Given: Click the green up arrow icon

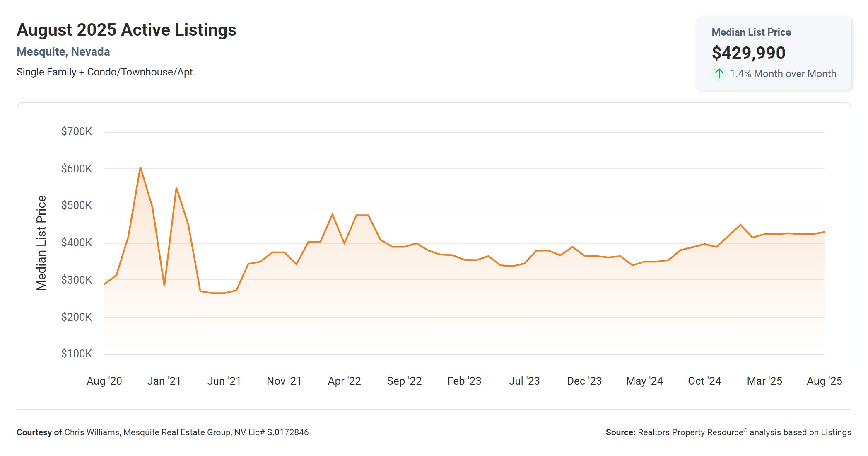Looking at the screenshot, I should click(x=719, y=74).
